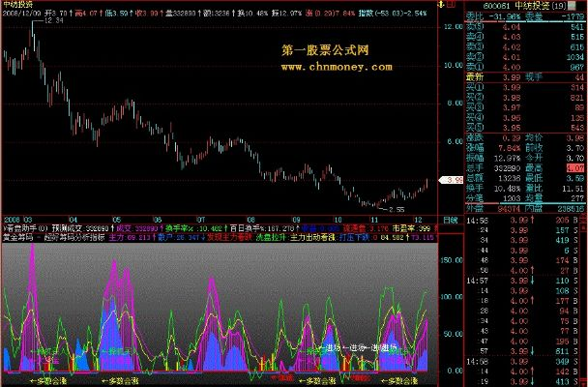Screen dimensions: 588x387
Task: Click the 看盘助手 indicator name label
Action: point(19,225)
